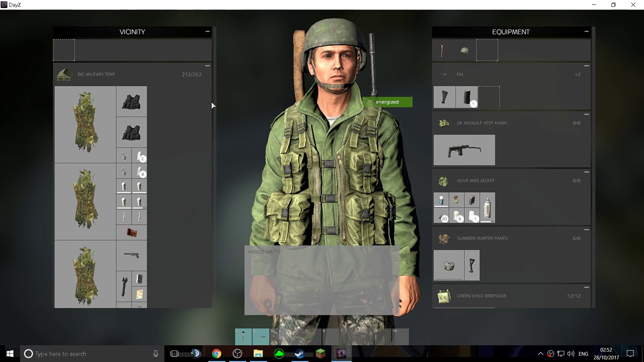Collapse the Green Child Briefcase section
The width and height of the screenshot is (644, 362).
[586, 288]
